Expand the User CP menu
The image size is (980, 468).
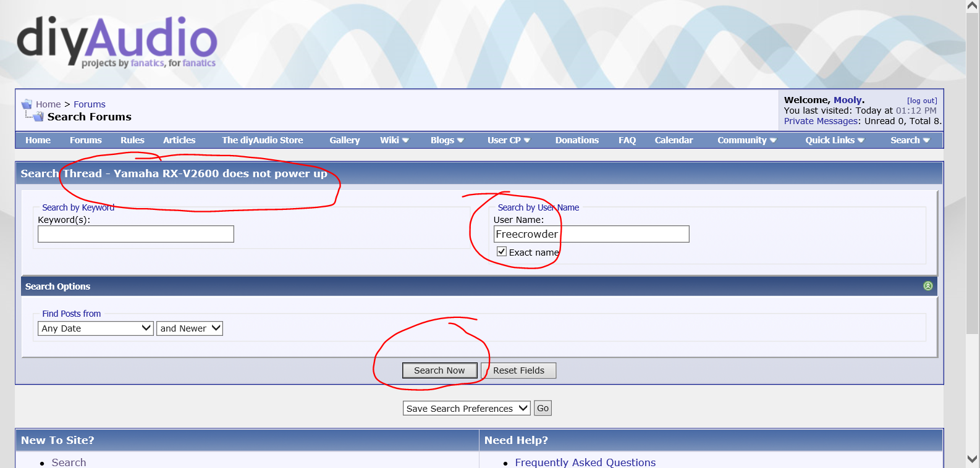(x=509, y=140)
